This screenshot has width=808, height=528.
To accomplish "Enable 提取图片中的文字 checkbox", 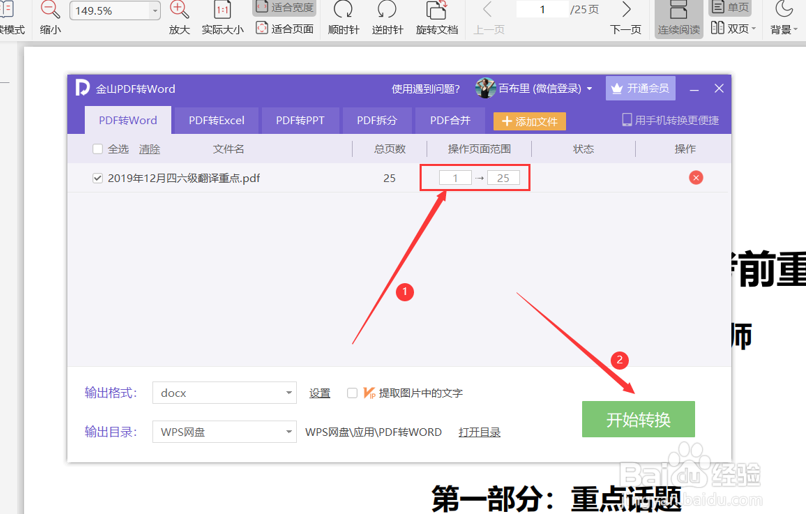I will pos(352,393).
